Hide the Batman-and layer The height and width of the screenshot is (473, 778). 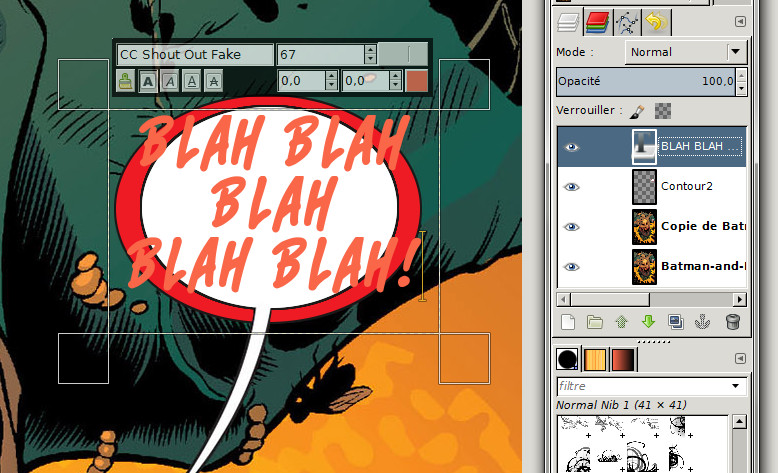(572, 267)
